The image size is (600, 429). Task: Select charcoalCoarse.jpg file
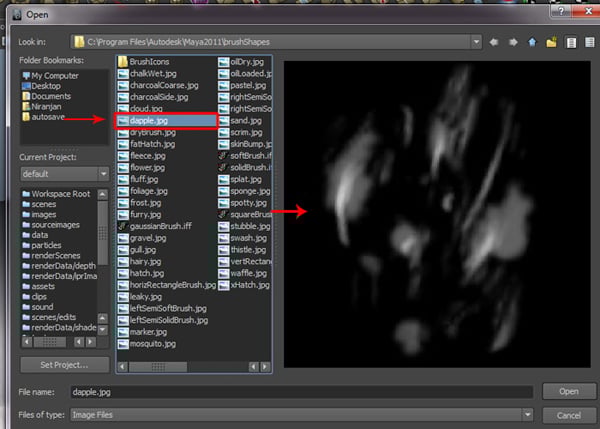point(158,85)
